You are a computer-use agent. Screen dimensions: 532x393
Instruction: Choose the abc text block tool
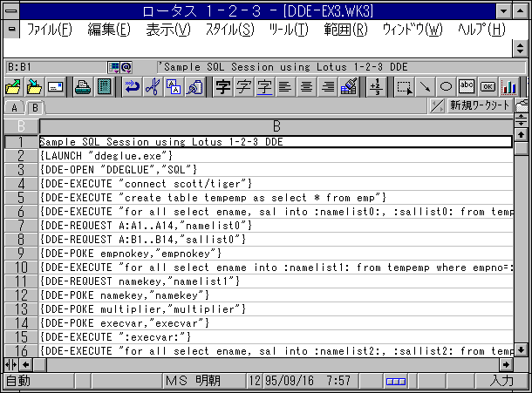(x=467, y=87)
